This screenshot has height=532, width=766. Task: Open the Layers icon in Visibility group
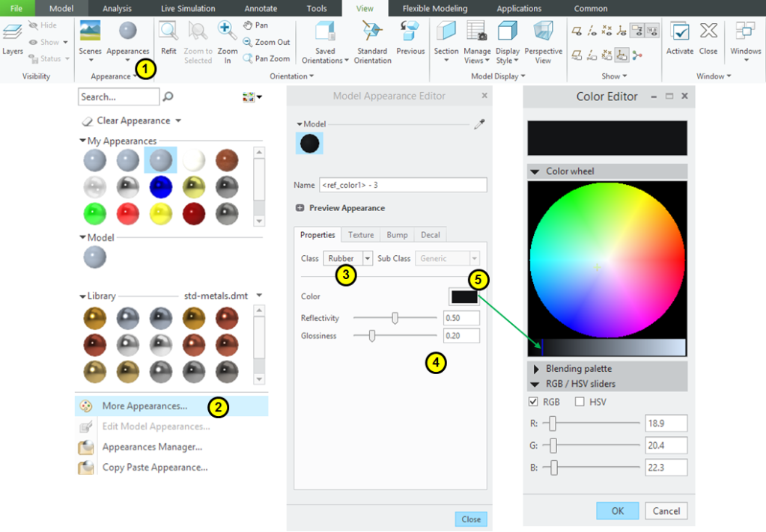12,32
